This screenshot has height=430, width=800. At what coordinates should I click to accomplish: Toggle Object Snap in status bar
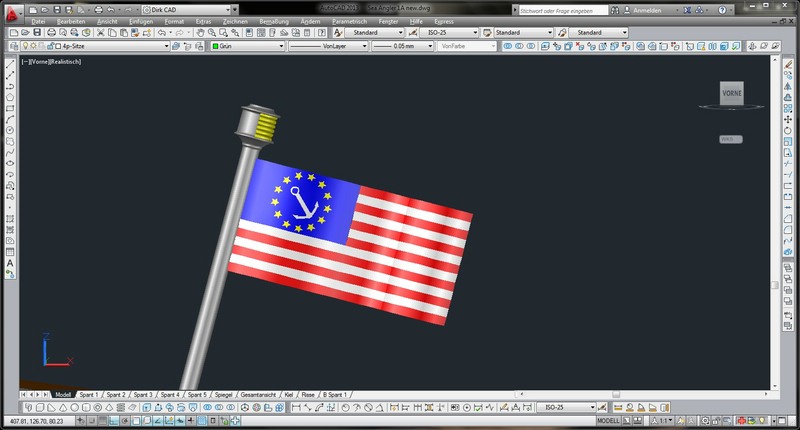tap(136, 421)
